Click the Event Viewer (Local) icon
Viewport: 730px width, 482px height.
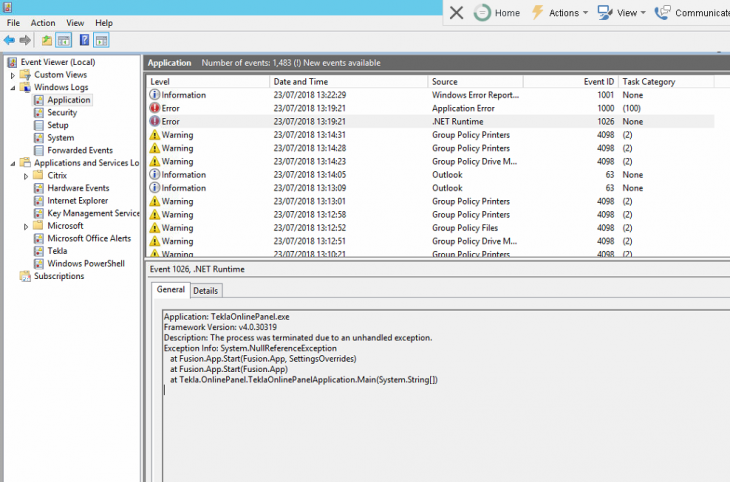click(12, 62)
